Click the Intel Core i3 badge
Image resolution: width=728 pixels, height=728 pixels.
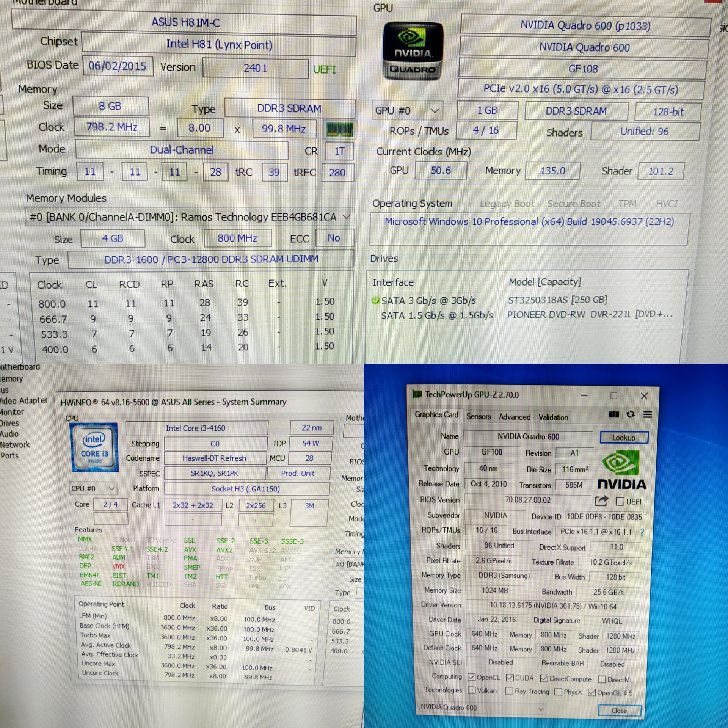[x=94, y=448]
